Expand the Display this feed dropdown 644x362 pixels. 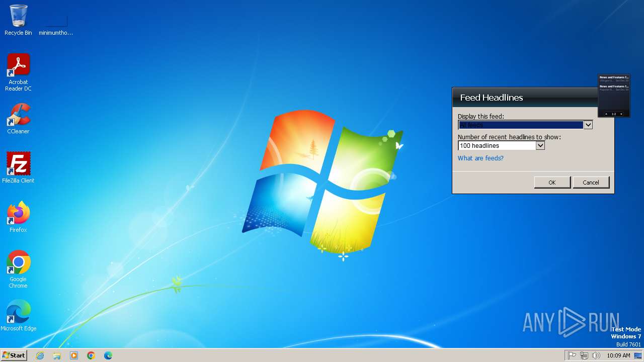(588, 125)
